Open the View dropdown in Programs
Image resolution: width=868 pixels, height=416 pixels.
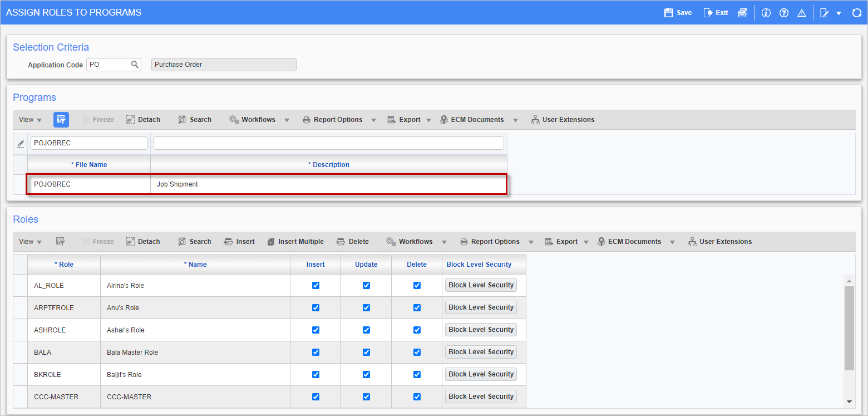[x=30, y=120]
